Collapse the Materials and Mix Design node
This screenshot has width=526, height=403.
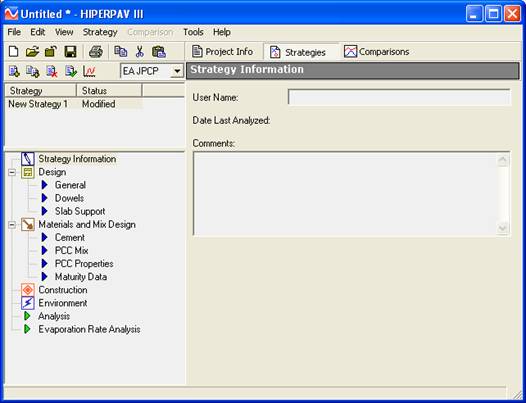12,225
